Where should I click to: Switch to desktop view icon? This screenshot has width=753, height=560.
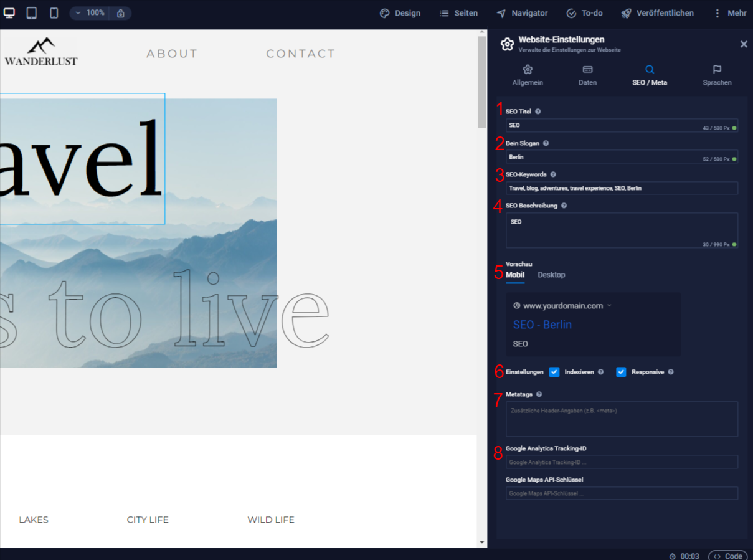coord(9,13)
